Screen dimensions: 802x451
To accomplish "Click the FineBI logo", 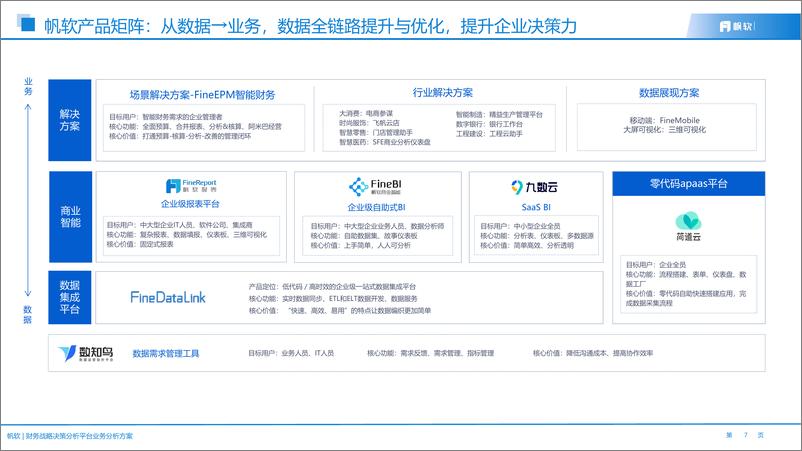I will [375, 187].
